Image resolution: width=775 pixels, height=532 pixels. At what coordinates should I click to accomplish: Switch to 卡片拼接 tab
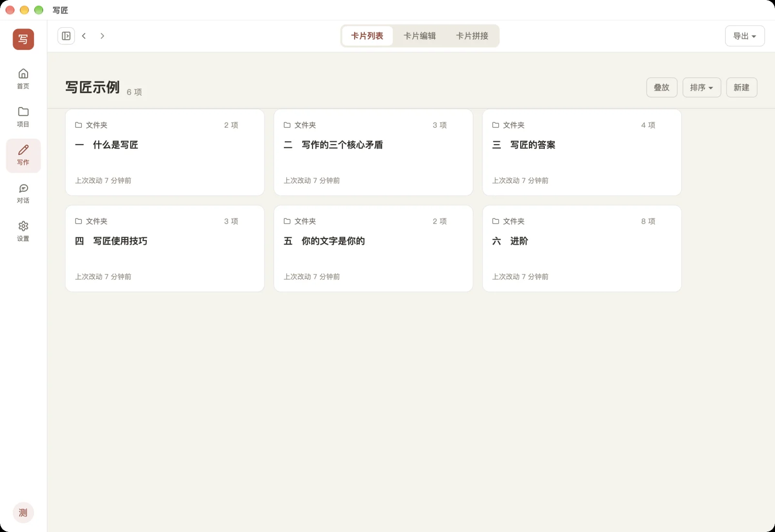tap(472, 36)
